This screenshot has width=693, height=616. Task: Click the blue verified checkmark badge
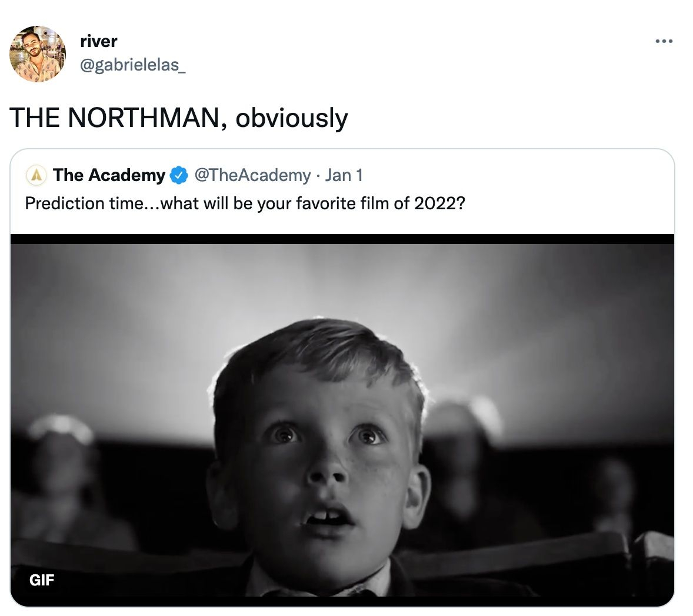179,175
